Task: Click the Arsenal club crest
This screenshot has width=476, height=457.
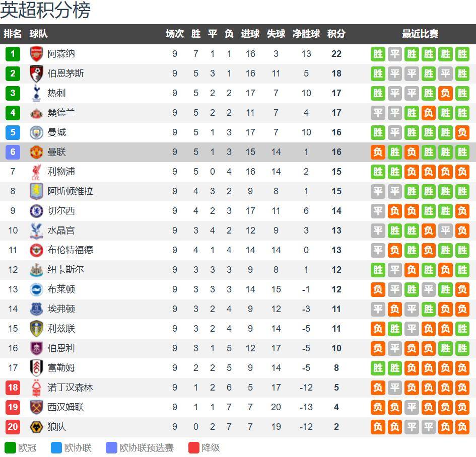Action: point(36,54)
